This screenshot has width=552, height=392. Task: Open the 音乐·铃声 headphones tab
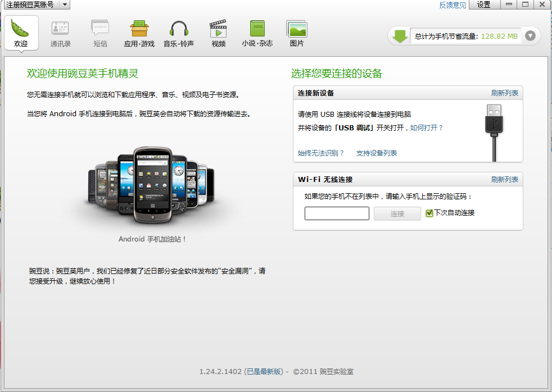(179, 33)
